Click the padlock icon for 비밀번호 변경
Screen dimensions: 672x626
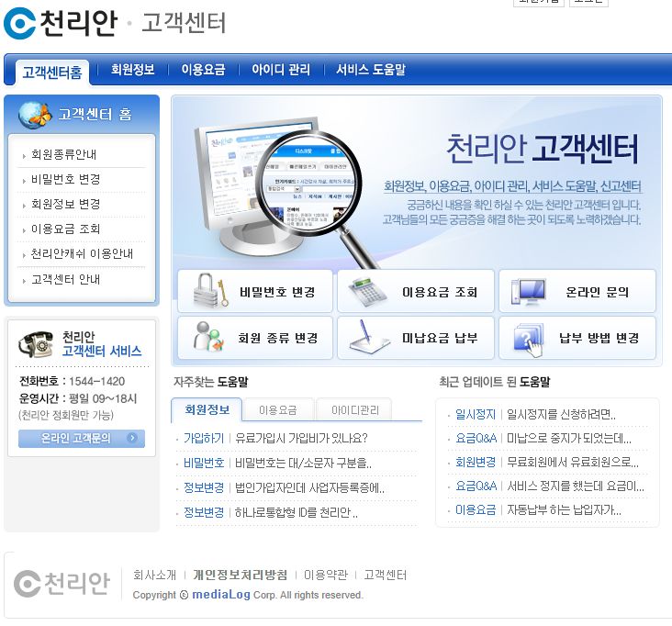click(211, 290)
